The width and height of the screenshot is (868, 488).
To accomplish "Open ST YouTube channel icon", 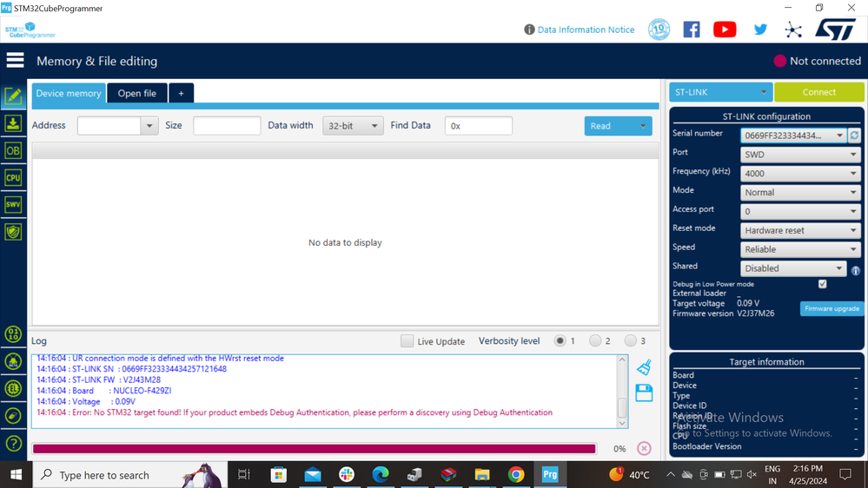I will tap(725, 30).
